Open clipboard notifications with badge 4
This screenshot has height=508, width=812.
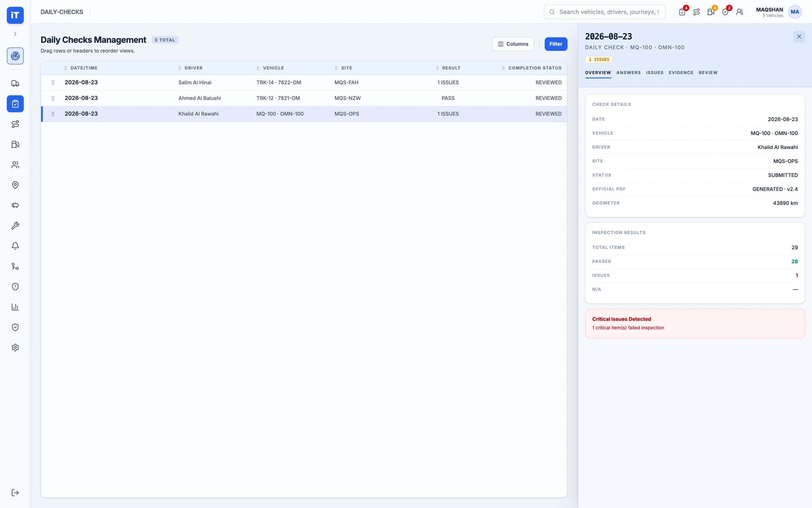click(x=682, y=12)
